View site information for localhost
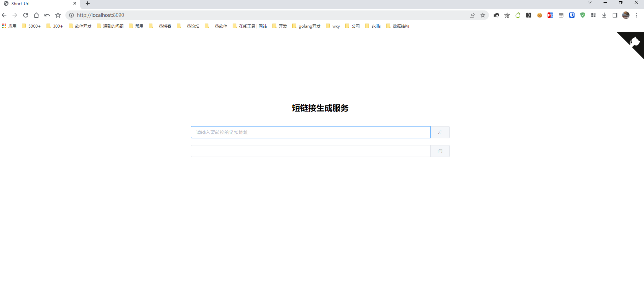This screenshot has height=299, width=644. pyautogui.click(x=71, y=15)
